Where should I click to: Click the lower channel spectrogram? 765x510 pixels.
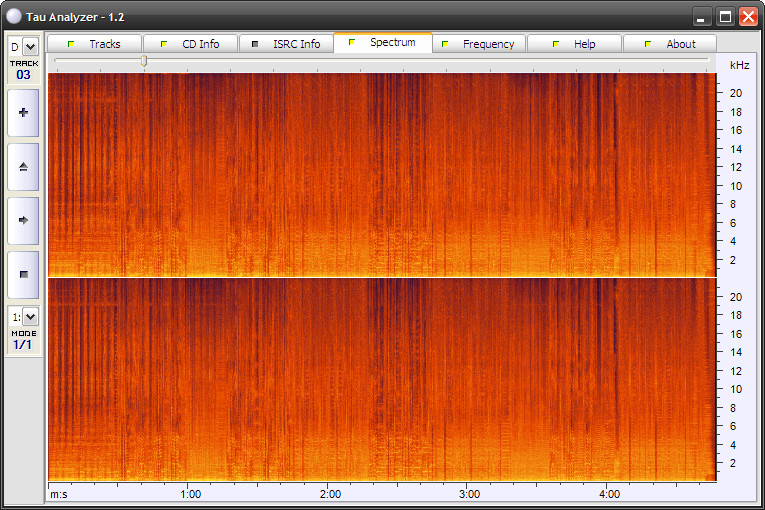point(382,380)
